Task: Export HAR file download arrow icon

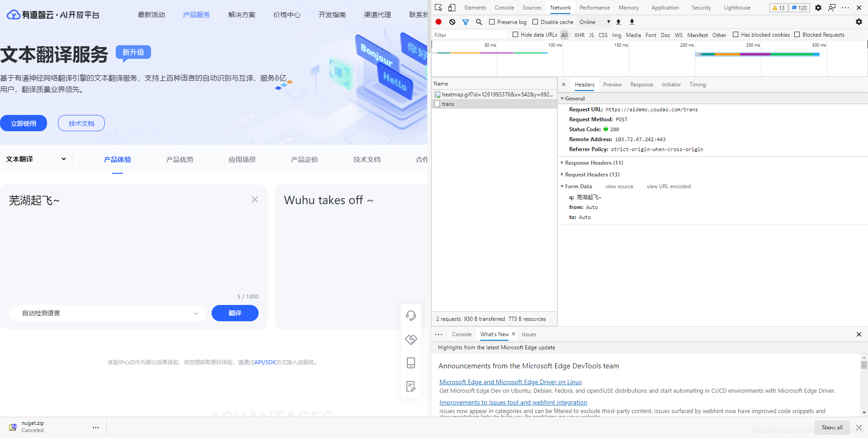Action: (632, 22)
